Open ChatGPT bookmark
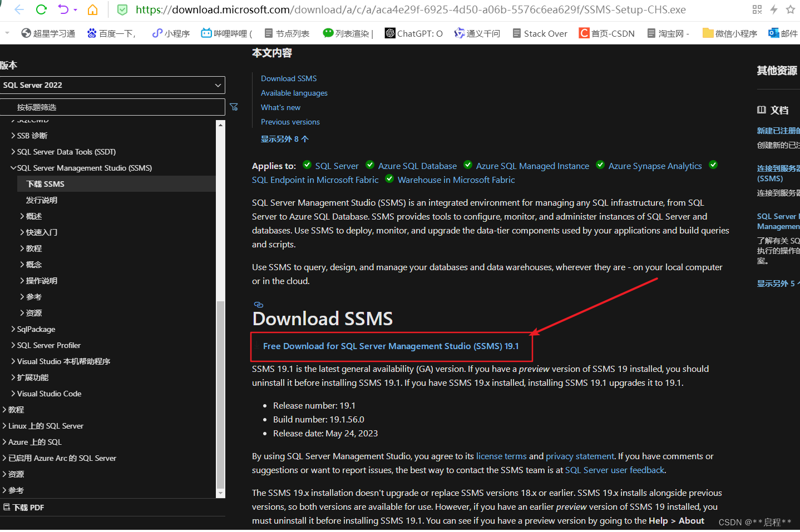The width and height of the screenshot is (800, 532). [414, 33]
